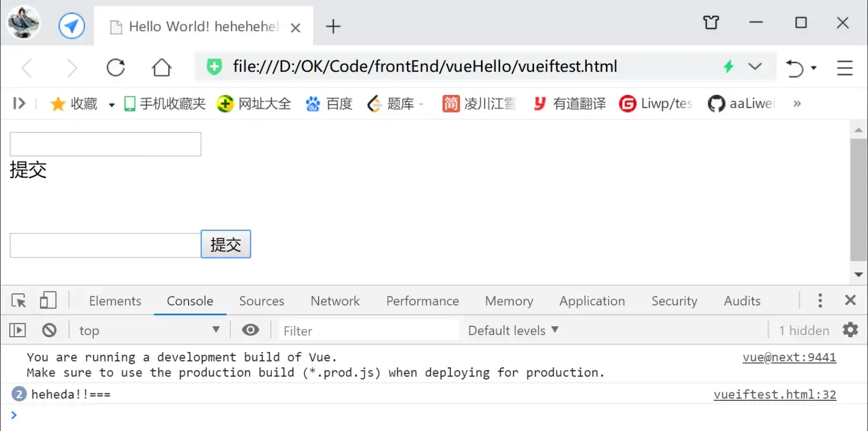Toggle the bookmarks sidebar arrow icon
Screen dimensions: 868x431
click(x=19, y=104)
